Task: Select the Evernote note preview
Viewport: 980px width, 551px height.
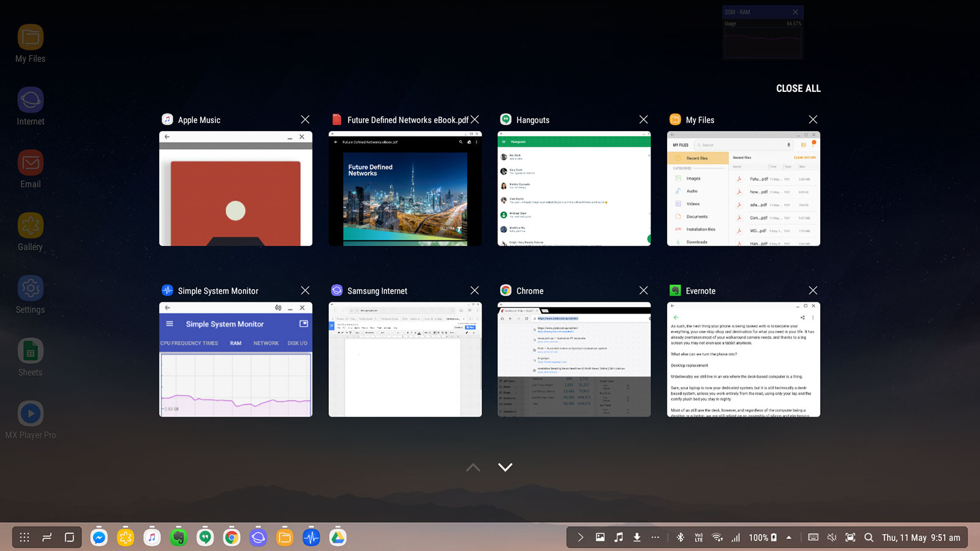Action: tap(743, 359)
